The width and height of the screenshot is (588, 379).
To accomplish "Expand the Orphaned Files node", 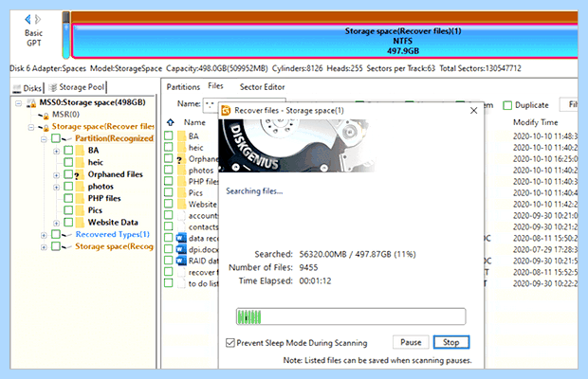I will [x=56, y=175].
